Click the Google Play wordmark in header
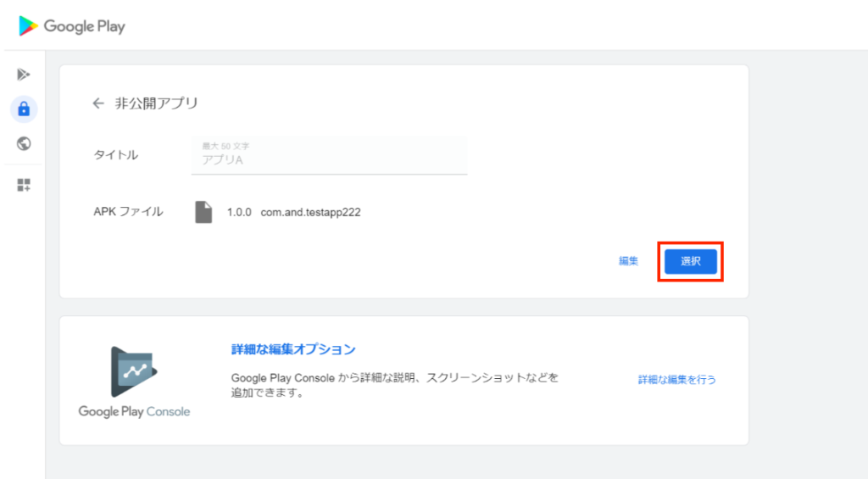 pyautogui.click(x=84, y=26)
